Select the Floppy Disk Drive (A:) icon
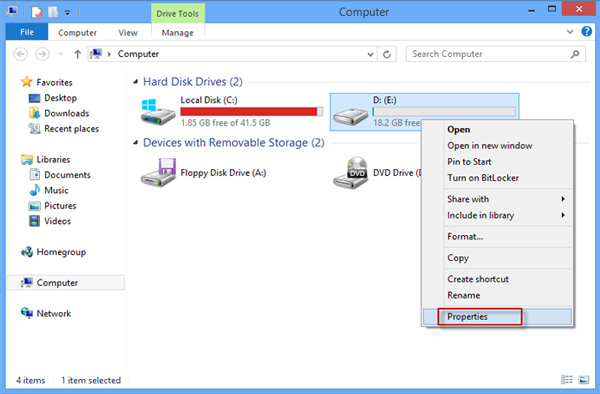The height and width of the screenshot is (394, 600). [x=158, y=173]
